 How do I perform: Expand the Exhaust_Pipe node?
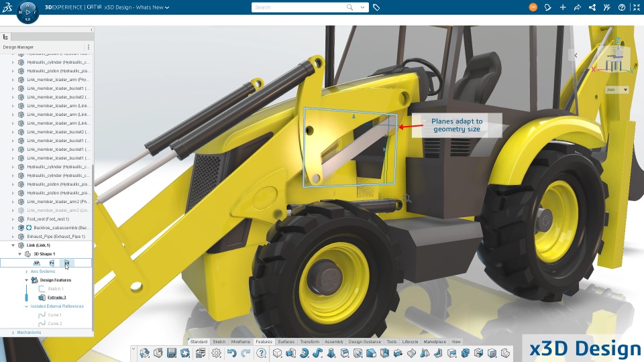pyautogui.click(x=13, y=237)
